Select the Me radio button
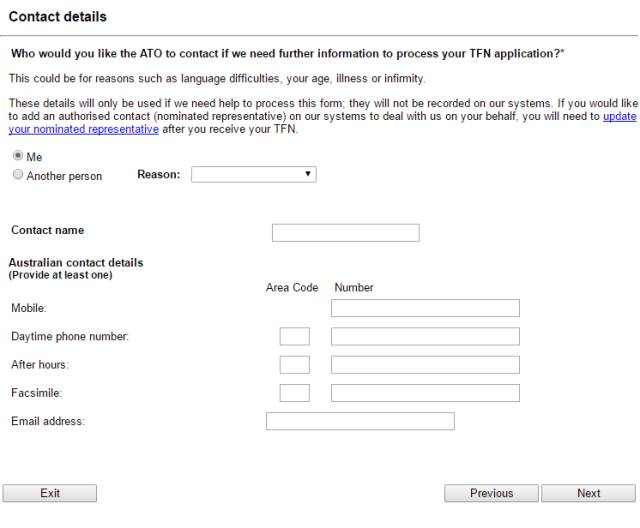Viewport: 640px width, 528px height. click(x=18, y=155)
